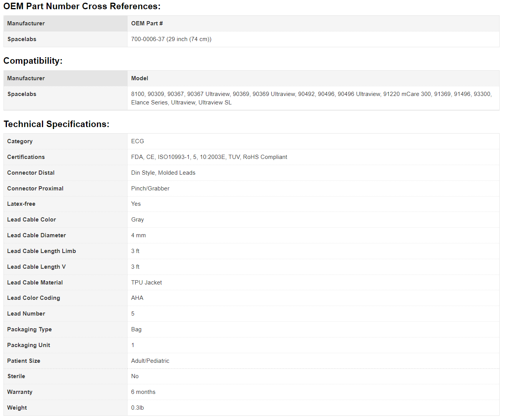Select the 'Pinch/Grabber' value
Image resolution: width=505 pixels, height=420 pixels.
pyautogui.click(x=150, y=189)
